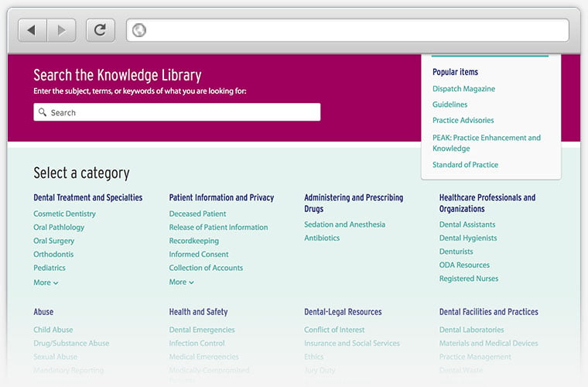Select Dental Assistants link
The height and width of the screenshot is (387, 588).
tap(467, 224)
